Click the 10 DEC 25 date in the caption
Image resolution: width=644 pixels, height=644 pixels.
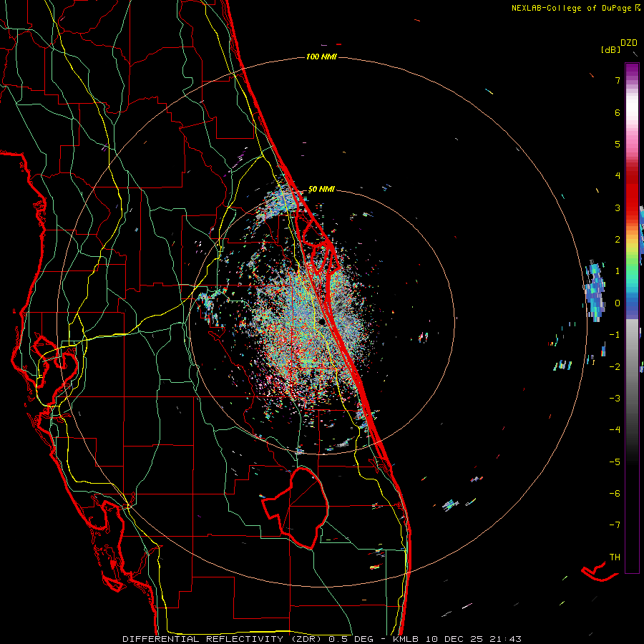(x=454, y=639)
